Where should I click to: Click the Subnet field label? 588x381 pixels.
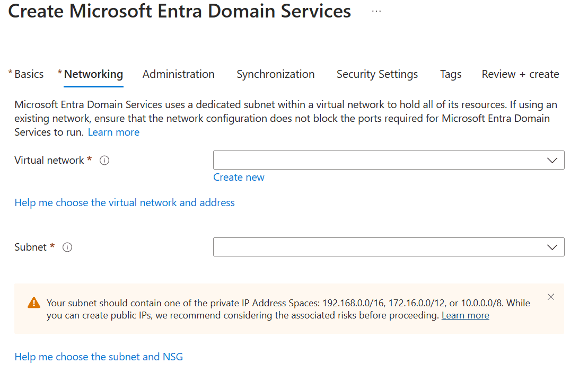30,247
